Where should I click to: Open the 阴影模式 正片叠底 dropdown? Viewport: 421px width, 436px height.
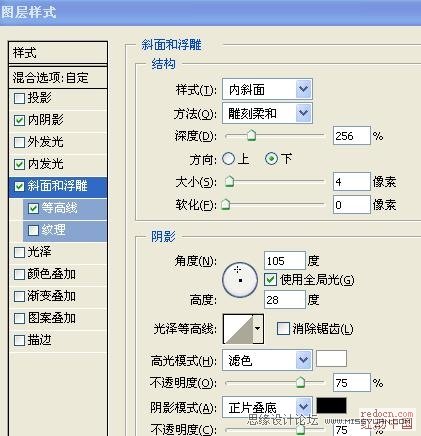click(267, 407)
